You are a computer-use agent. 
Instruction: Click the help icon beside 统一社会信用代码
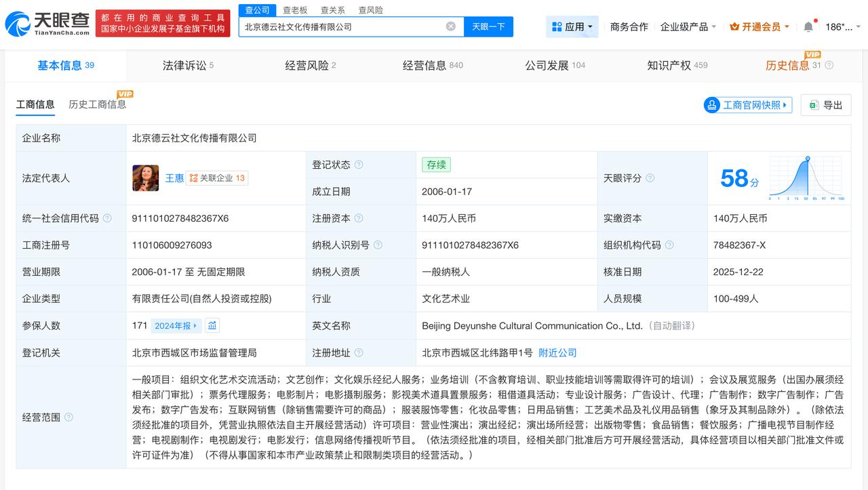coord(107,218)
